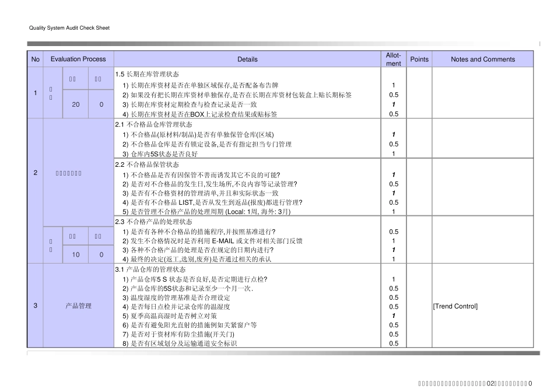Click the 'Quality System Audit Check Sheet' title

69,28
